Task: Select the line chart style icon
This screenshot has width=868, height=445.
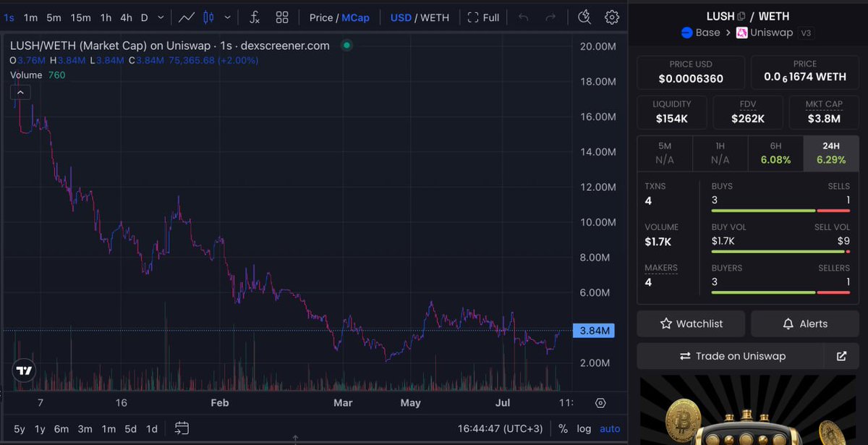Action: [187, 17]
